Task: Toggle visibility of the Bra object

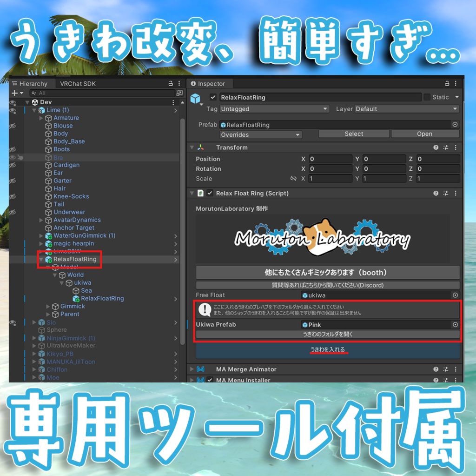Action: coord(12,157)
